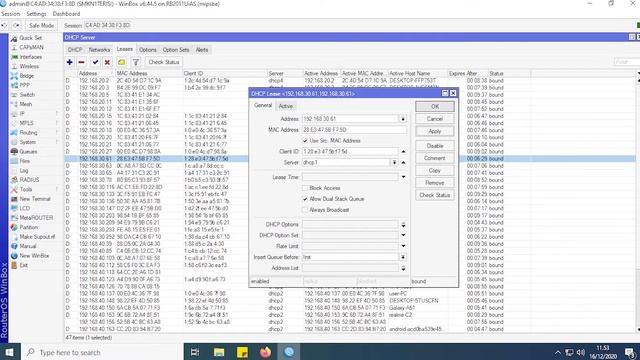Expand the DHCP Option Set field
The height and width of the screenshot is (360, 640).
tap(403, 236)
